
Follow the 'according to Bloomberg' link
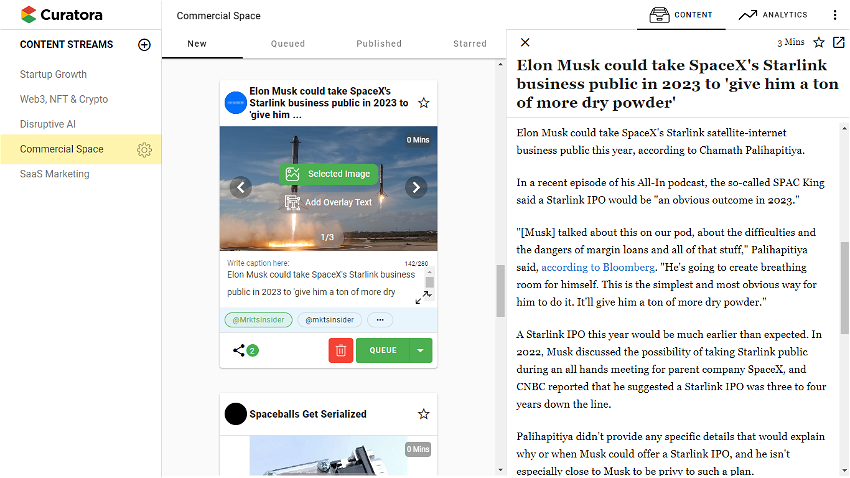pyautogui.click(x=598, y=267)
